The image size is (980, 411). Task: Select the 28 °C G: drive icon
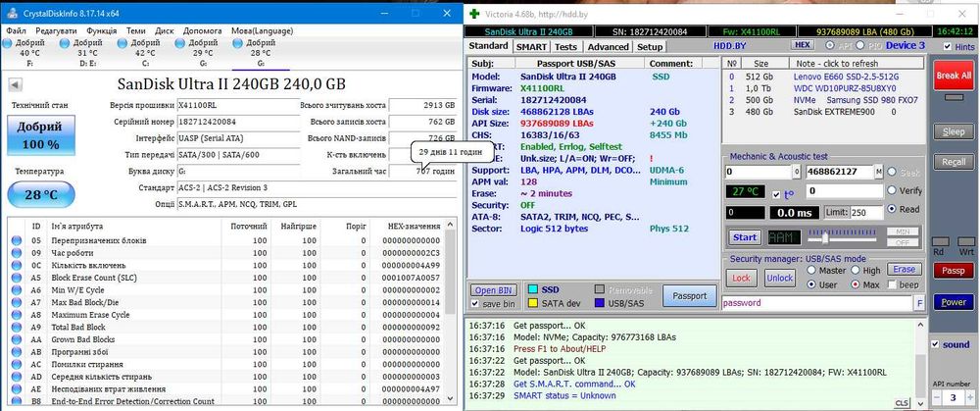tap(237, 43)
